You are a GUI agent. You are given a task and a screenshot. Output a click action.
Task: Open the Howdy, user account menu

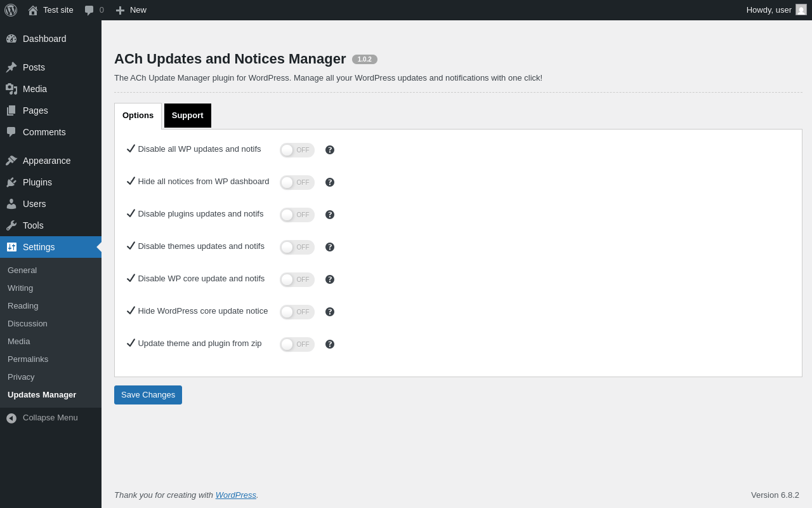[776, 10]
